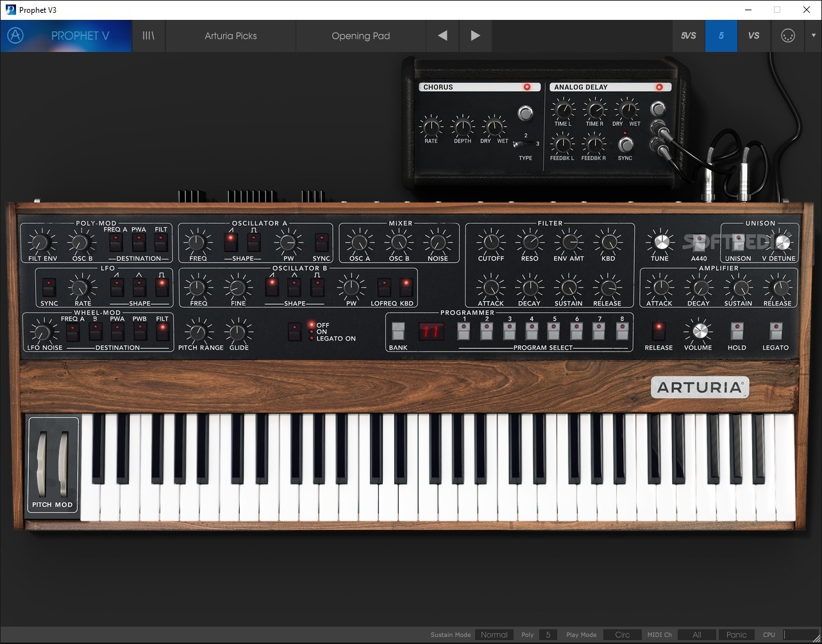Toggle the LFO SYNC switch
822x644 pixels.
pyautogui.click(x=49, y=287)
